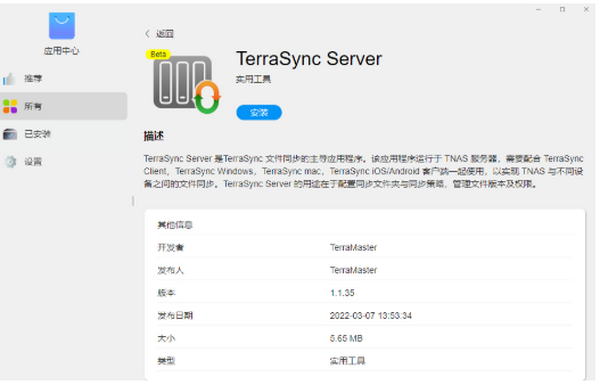
Task: Click the TerraSync Server app icon
Action: click(187, 85)
